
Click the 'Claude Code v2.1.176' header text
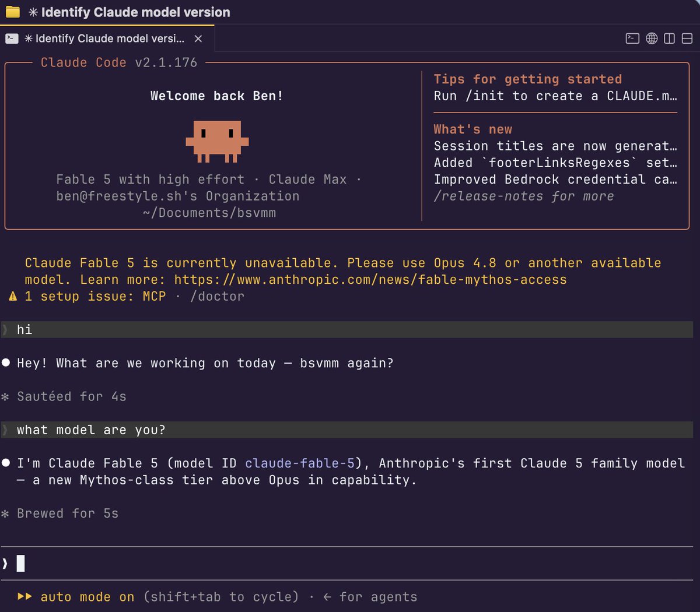tap(119, 62)
